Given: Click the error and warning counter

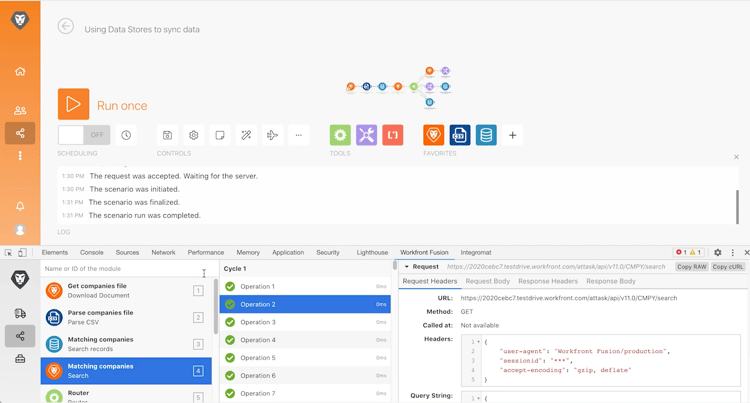Looking at the screenshot, I should coord(689,252).
